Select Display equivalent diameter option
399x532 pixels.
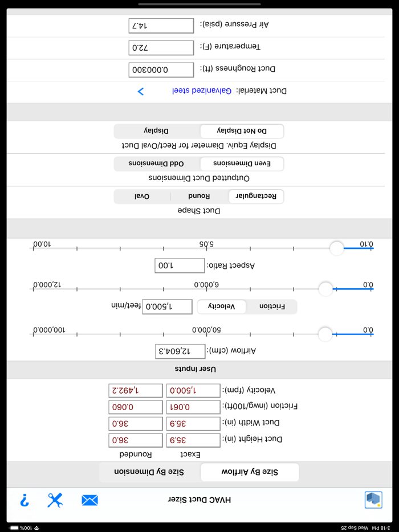click(x=157, y=132)
